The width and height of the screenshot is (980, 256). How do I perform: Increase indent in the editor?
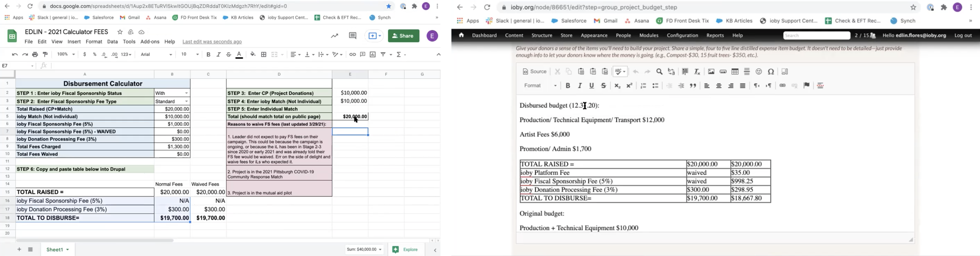[681, 86]
